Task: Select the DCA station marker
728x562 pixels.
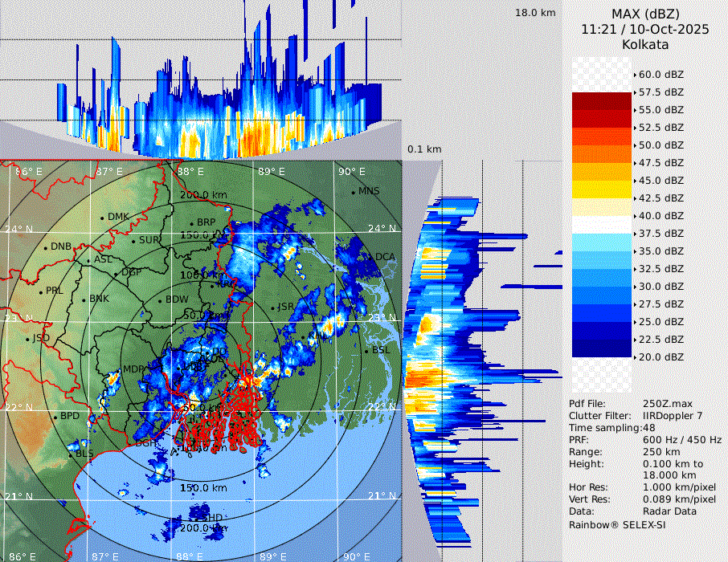Action: (371, 257)
